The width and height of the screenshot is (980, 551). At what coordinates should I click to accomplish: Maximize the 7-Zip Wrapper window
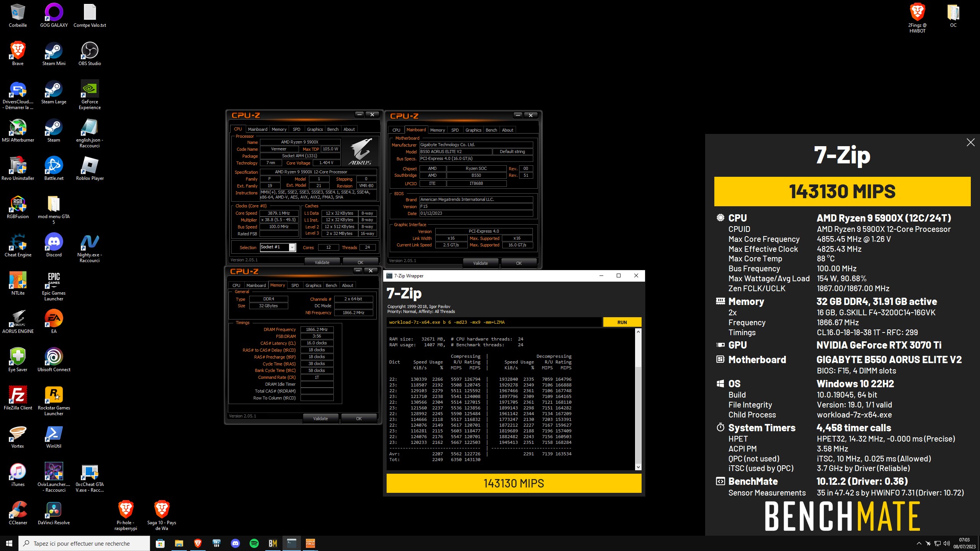click(x=618, y=276)
